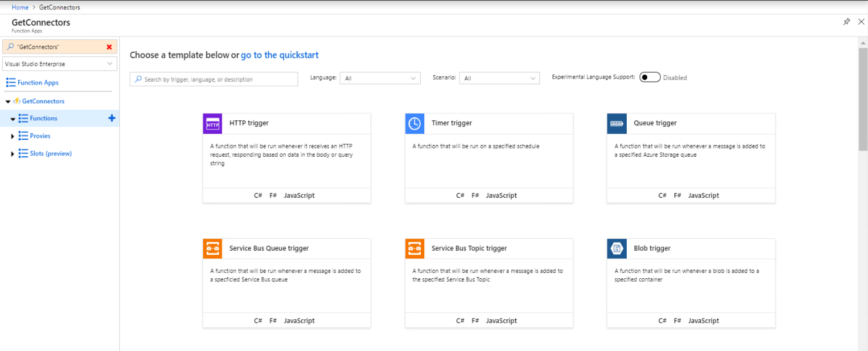Screen dimensions: 868x351
Task: Click the Proxies list icon
Action: point(23,136)
